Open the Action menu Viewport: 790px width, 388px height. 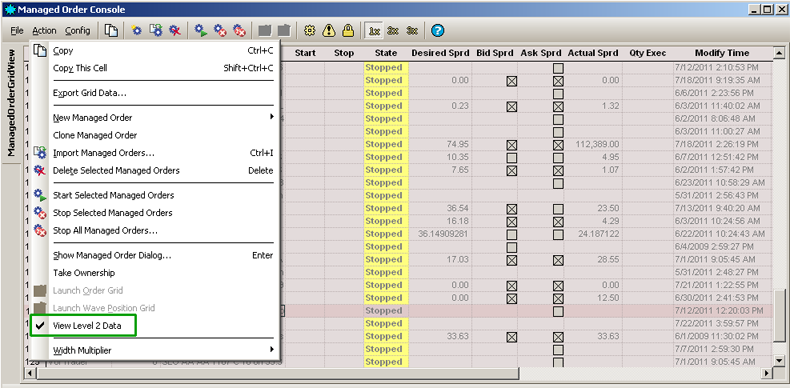tap(44, 31)
